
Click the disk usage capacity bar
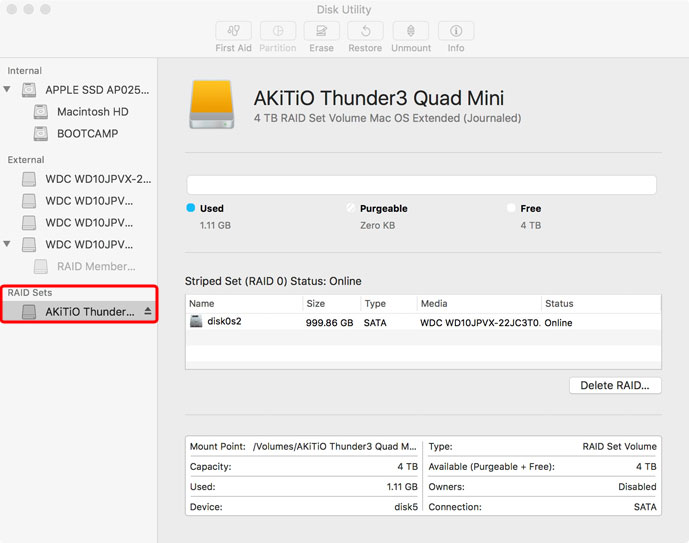(x=421, y=185)
